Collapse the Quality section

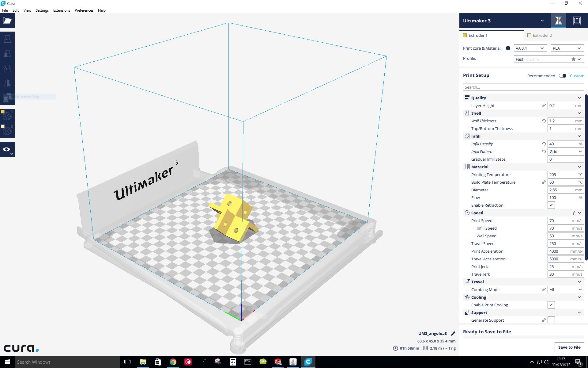point(523,98)
